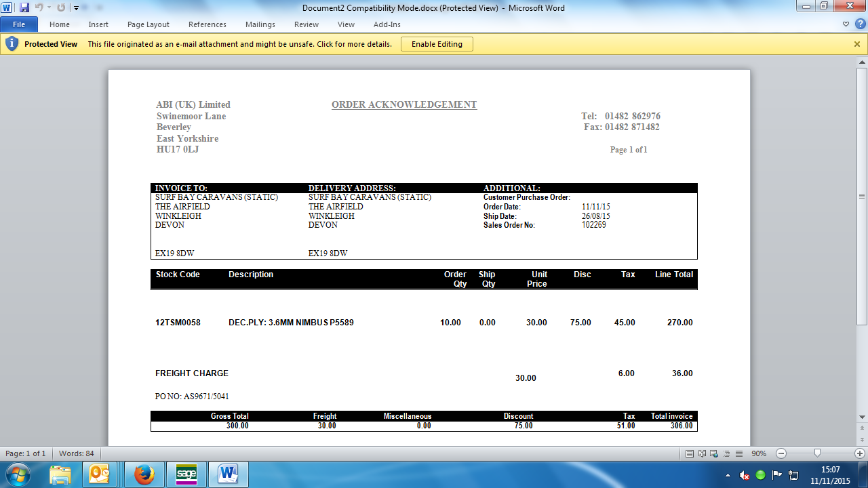The height and width of the screenshot is (488, 868).
Task: Open Sage from the Windows taskbar
Action: pyautogui.click(x=186, y=474)
